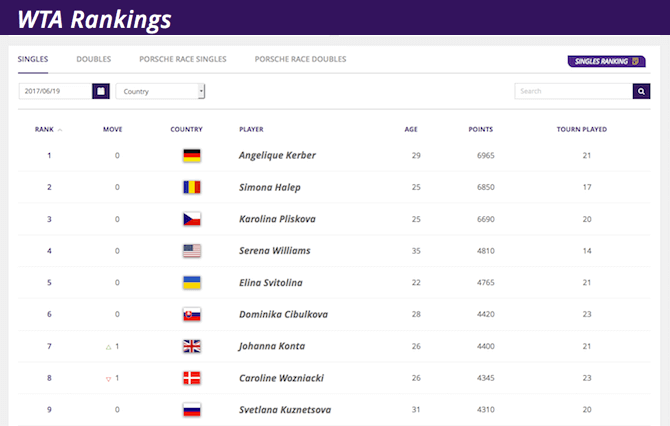Click the Age column header

coord(411,129)
